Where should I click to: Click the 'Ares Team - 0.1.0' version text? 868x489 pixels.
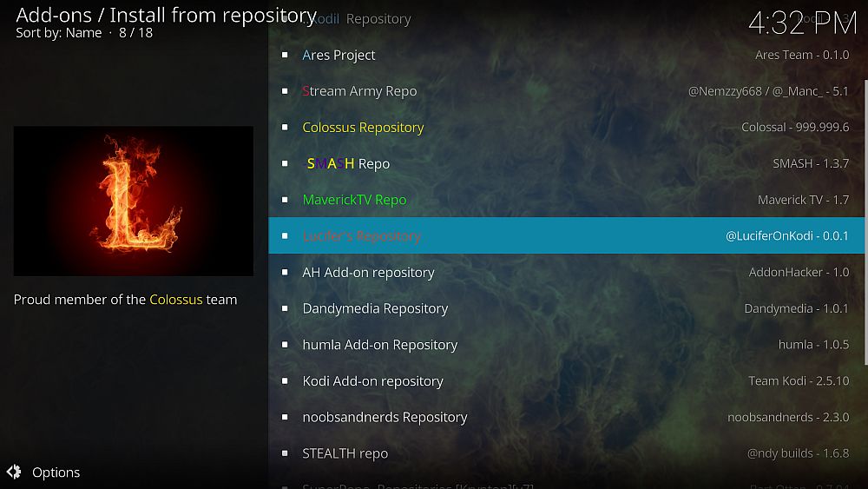pos(802,55)
